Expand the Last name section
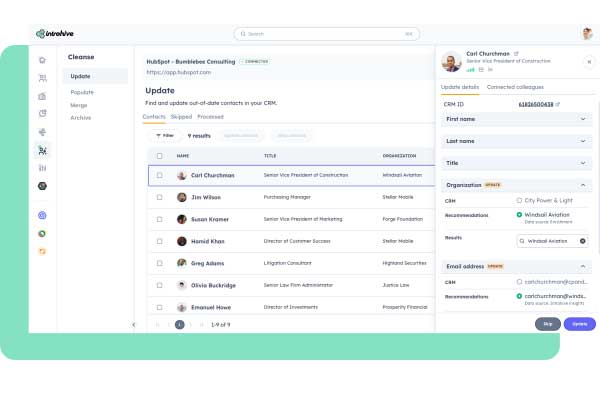This screenshot has height=400, width=600. tap(516, 141)
